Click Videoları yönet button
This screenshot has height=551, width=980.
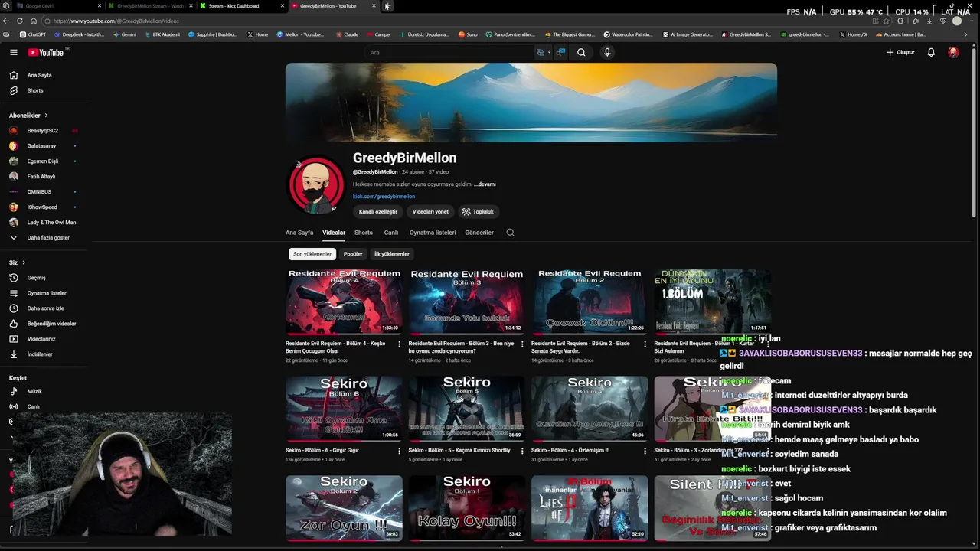(430, 212)
